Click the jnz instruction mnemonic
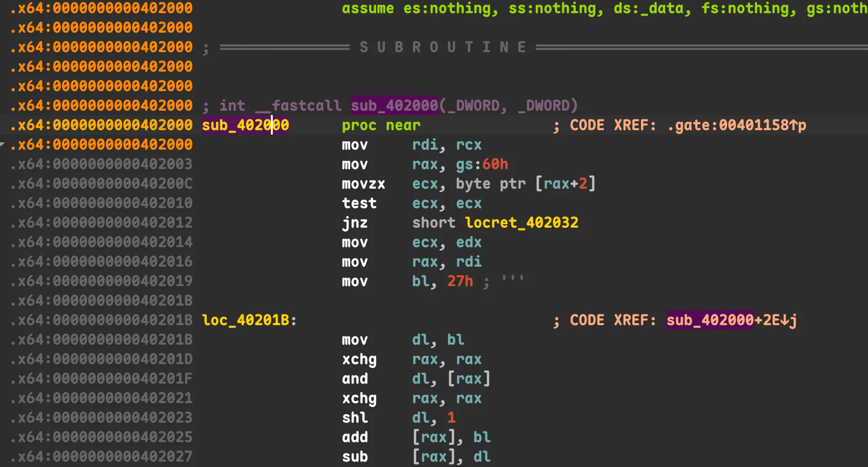Screen dimensions: 868x467 pyautogui.click(x=355, y=223)
